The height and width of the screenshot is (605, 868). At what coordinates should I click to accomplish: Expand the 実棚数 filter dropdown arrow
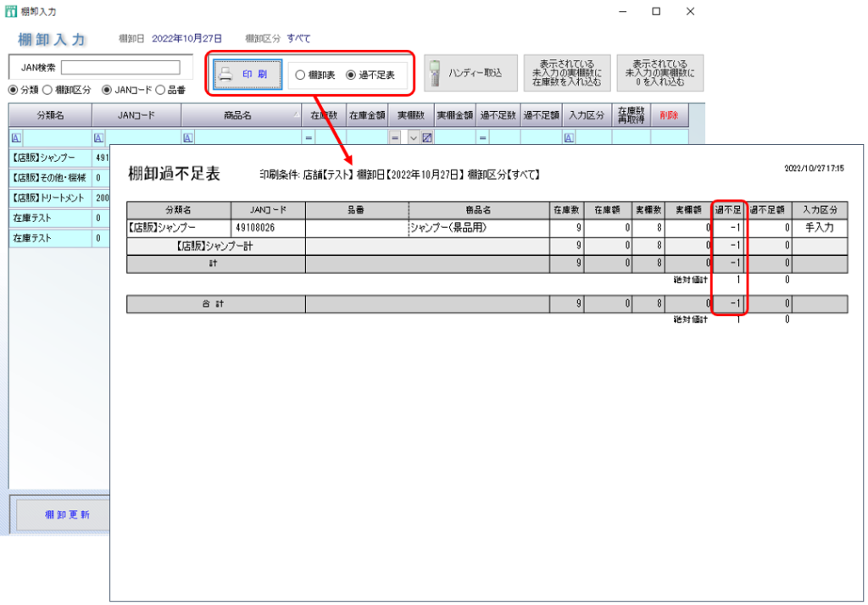tap(414, 138)
